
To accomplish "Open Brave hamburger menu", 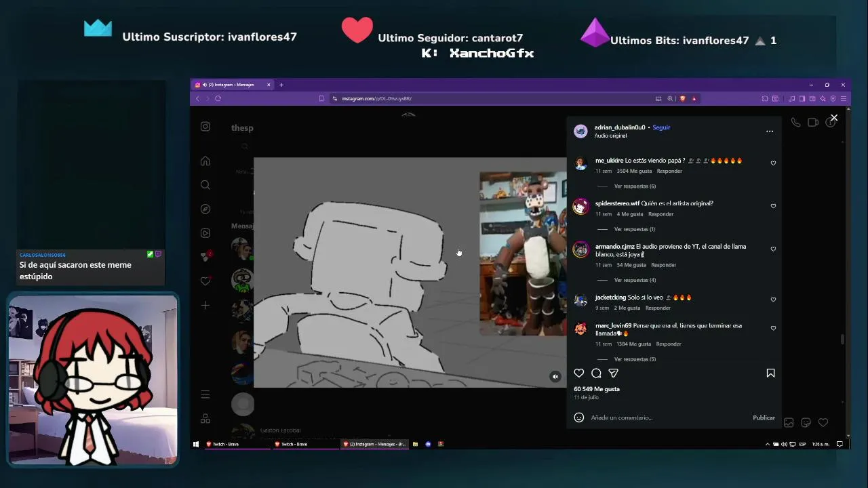I will point(844,98).
